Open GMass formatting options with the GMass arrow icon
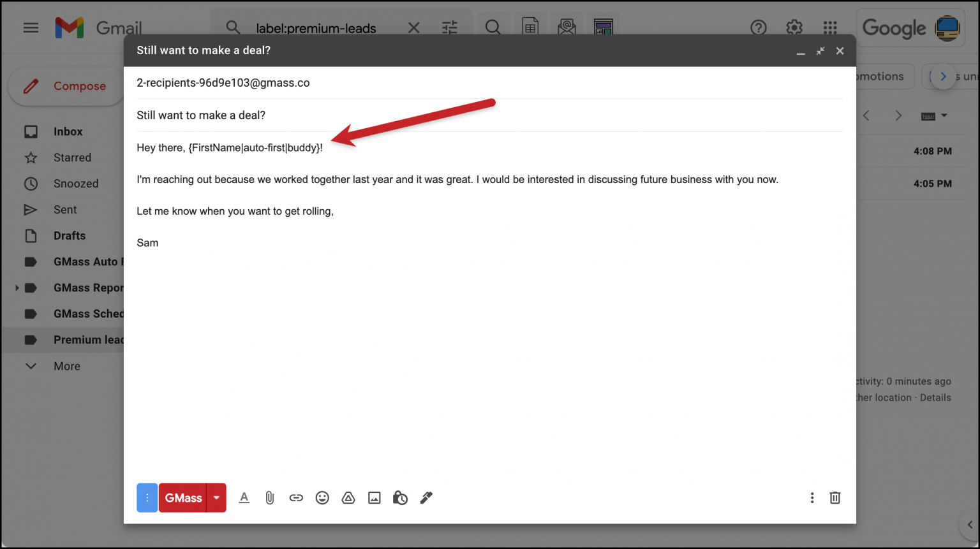 pos(216,497)
